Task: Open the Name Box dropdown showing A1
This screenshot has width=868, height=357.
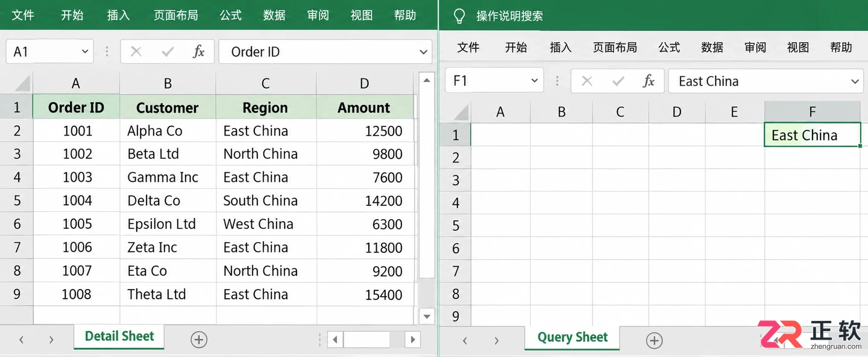Action: [x=85, y=52]
